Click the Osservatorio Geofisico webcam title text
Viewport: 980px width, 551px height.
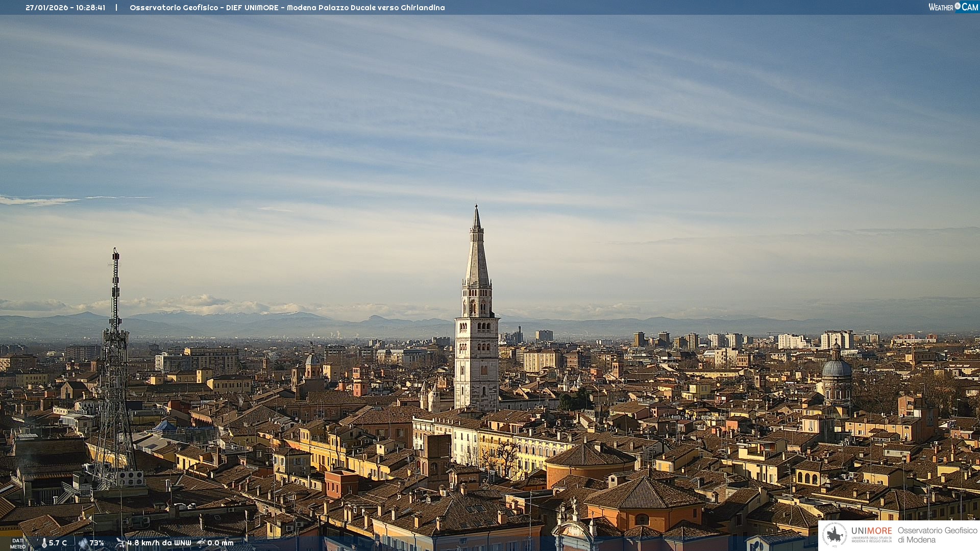(287, 8)
